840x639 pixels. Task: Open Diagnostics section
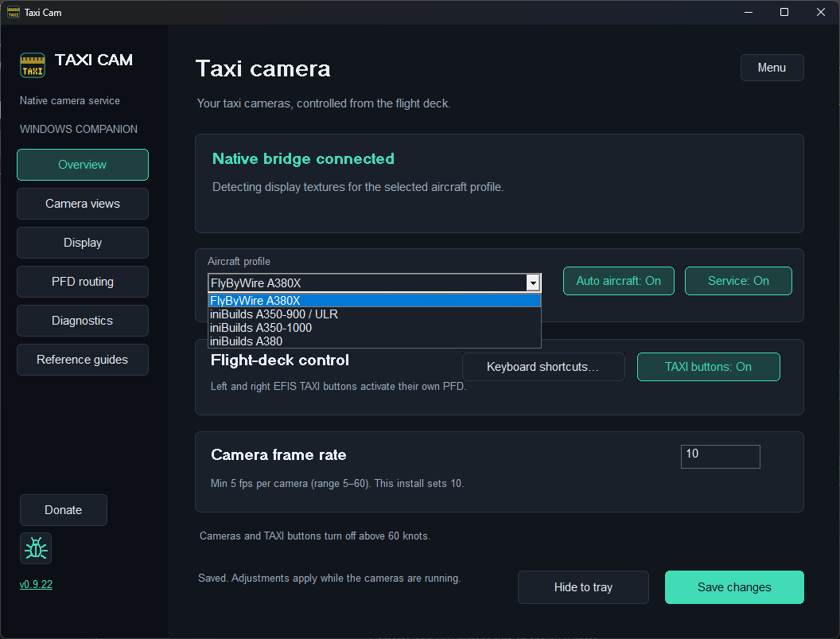click(83, 321)
